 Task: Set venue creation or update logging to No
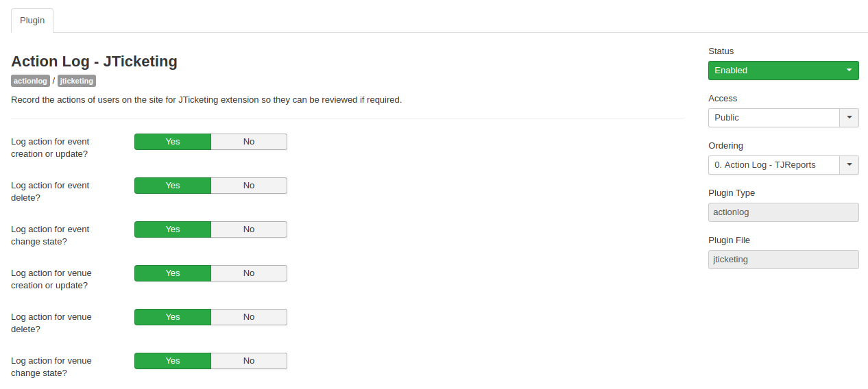[x=248, y=273]
